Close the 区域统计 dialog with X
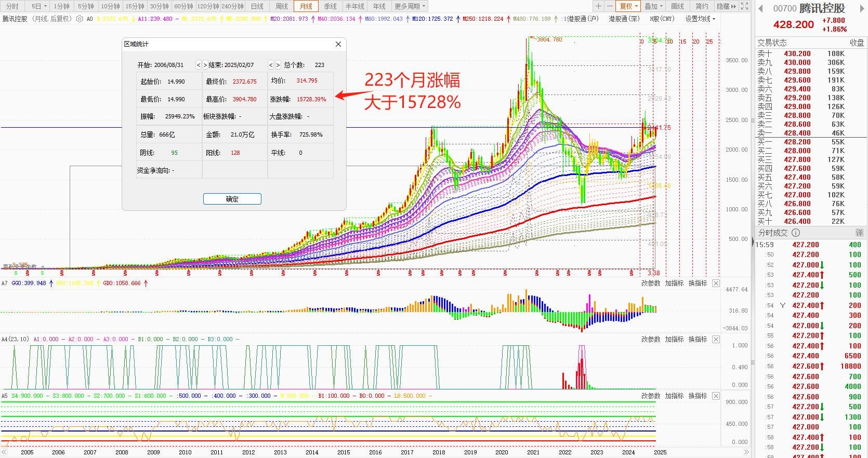The height and width of the screenshot is (458, 868). [338, 44]
